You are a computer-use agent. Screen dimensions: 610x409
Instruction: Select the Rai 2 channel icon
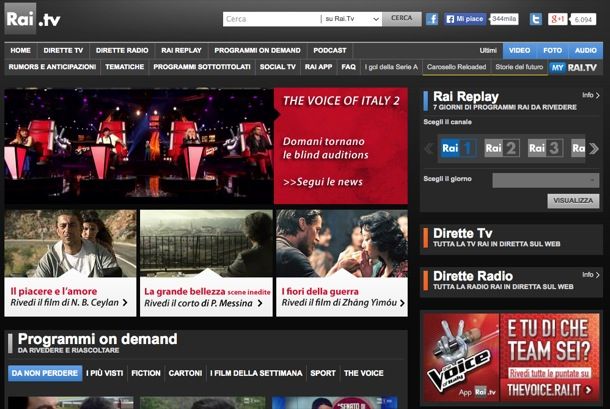click(502, 148)
